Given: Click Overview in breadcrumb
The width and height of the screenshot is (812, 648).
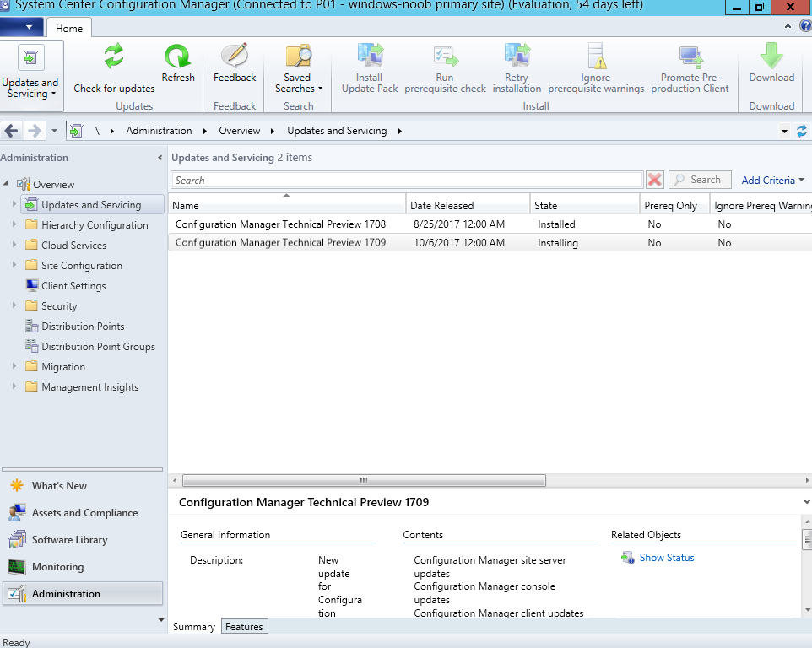Looking at the screenshot, I should tap(239, 131).
